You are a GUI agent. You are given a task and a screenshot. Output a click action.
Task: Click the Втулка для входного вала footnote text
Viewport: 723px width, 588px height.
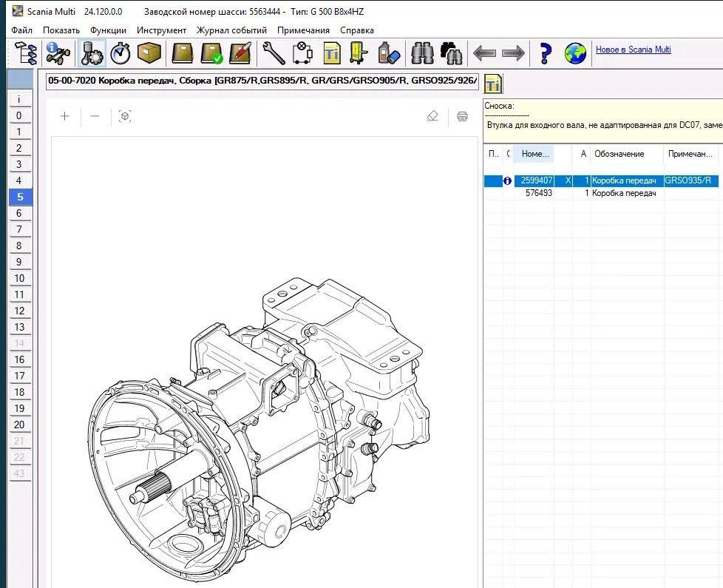tap(605, 125)
